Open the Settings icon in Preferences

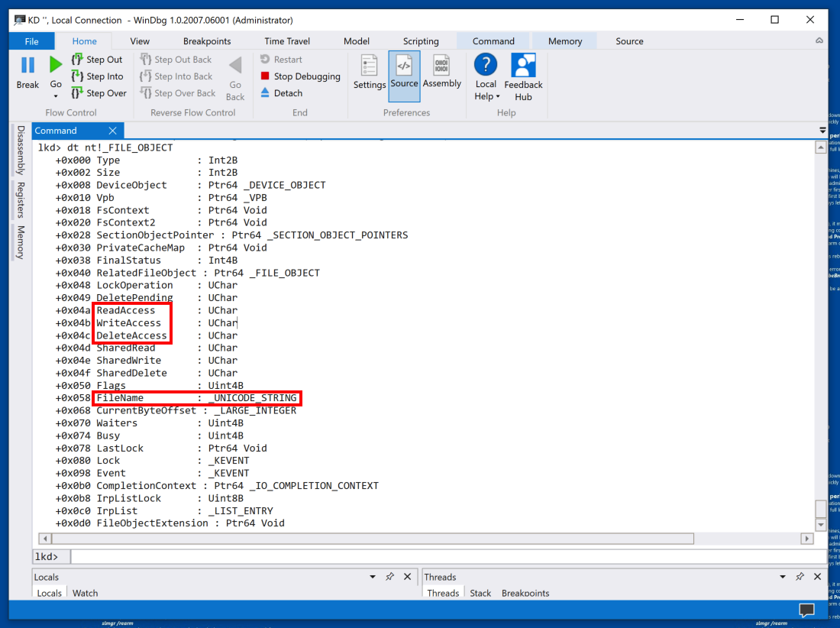pyautogui.click(x=370, y=66)
